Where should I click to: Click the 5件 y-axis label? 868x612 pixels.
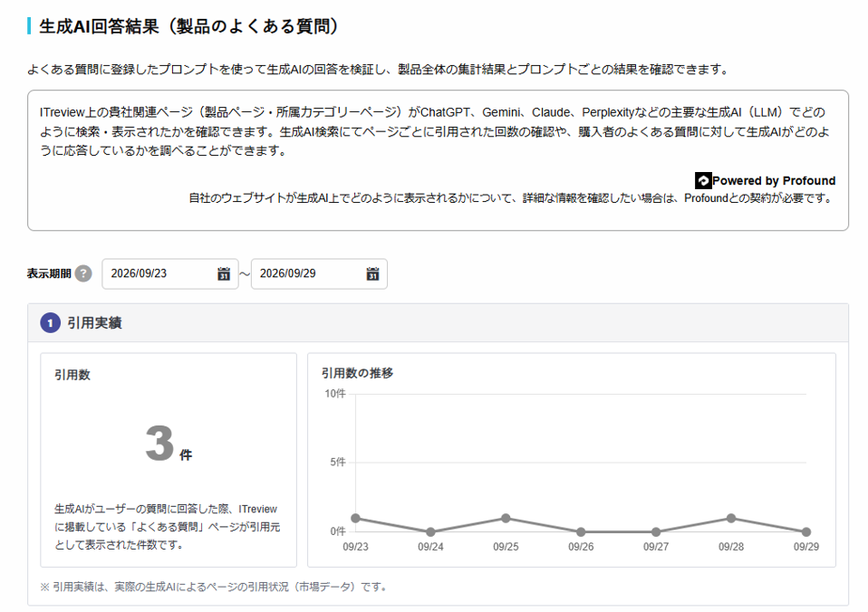click(338, 462)
